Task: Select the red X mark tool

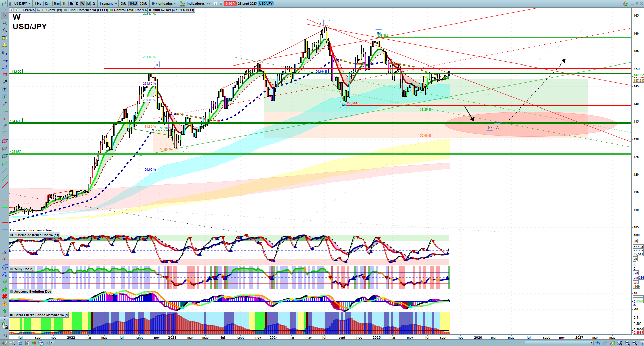Action: tap(5, 296)
